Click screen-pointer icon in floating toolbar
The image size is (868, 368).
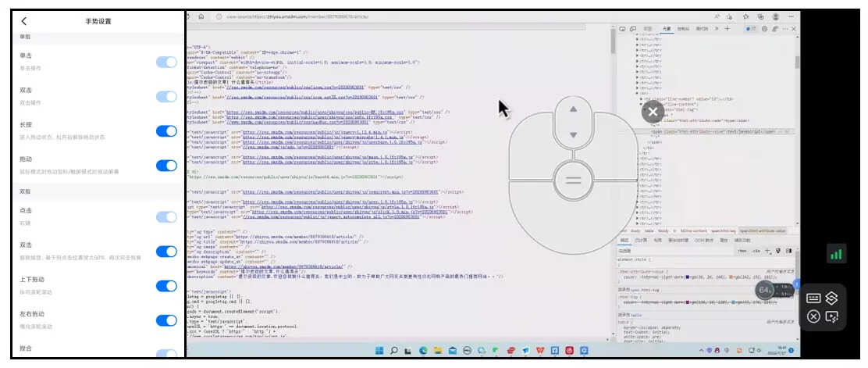click(831, 316)
